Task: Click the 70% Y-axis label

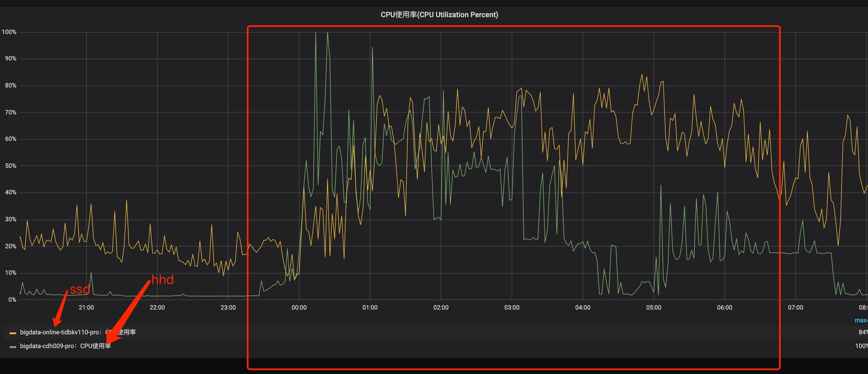Action: pyautogui.click(x=10, y=112)
